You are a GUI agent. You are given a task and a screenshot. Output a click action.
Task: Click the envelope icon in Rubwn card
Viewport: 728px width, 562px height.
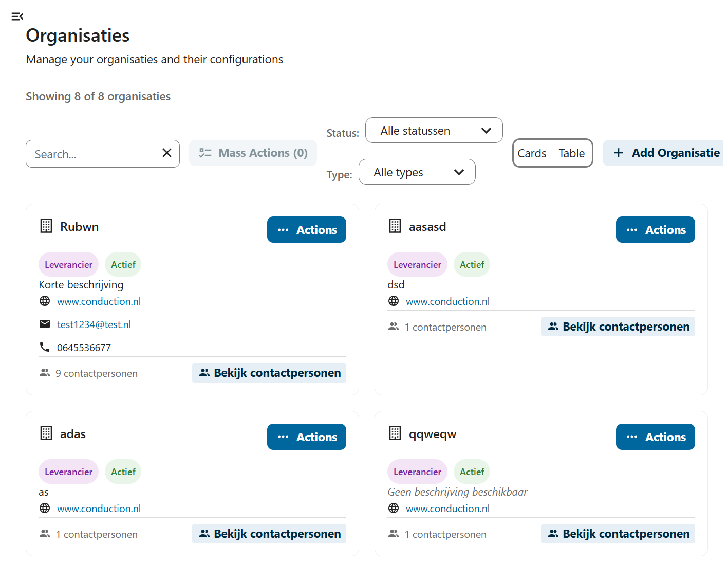pyautogui.click(x=45, y=324)
